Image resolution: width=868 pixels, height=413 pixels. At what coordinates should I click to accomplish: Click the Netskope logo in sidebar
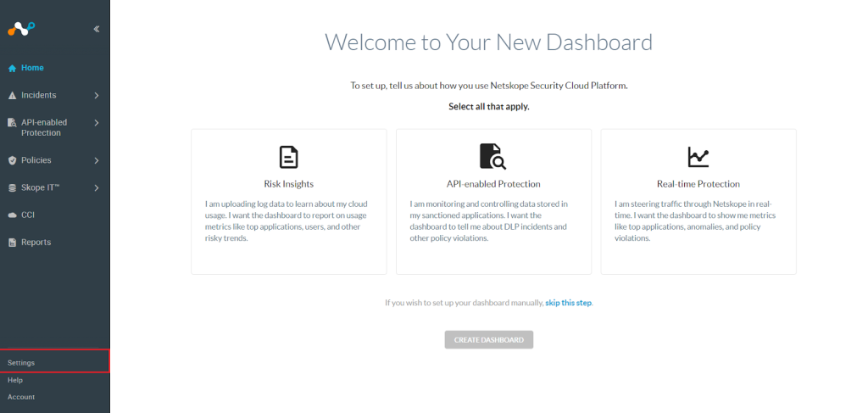coord(21,29)
